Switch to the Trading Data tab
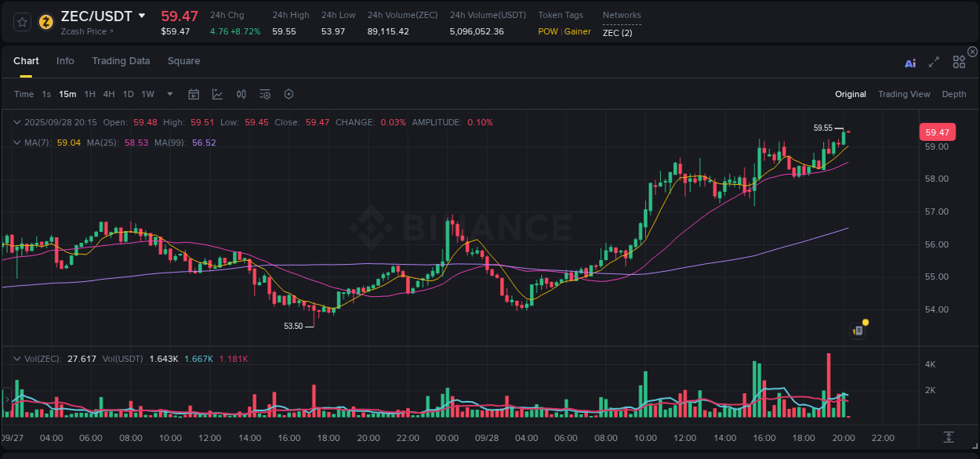Viewport: 980px width, 459px height. pyautogui.click(x=121, y=60)
